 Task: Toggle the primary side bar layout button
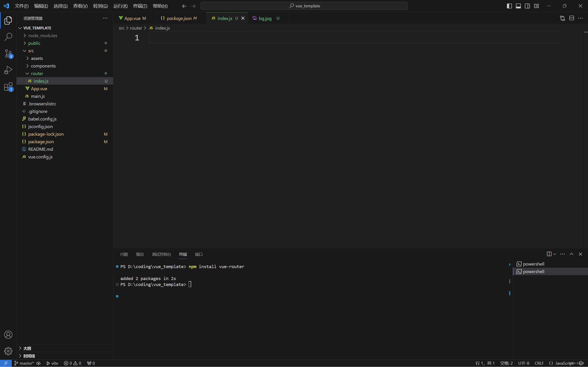coord(509,6)
